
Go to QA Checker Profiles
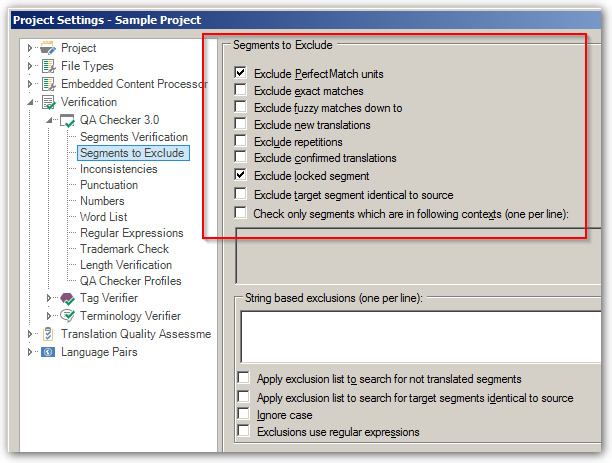click(130, 281)
